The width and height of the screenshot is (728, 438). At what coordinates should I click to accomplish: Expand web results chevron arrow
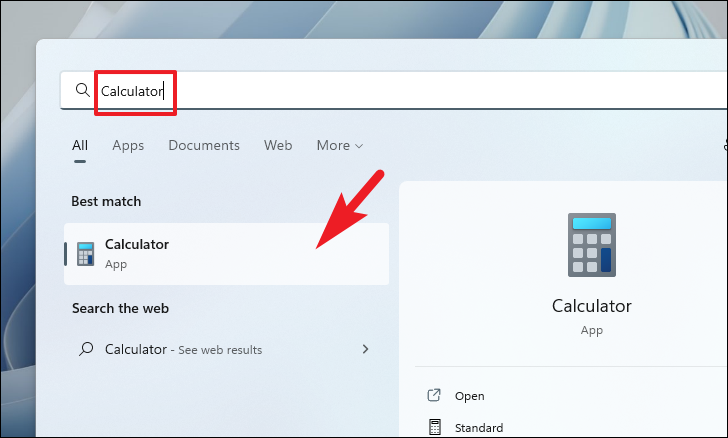(365, 349)
